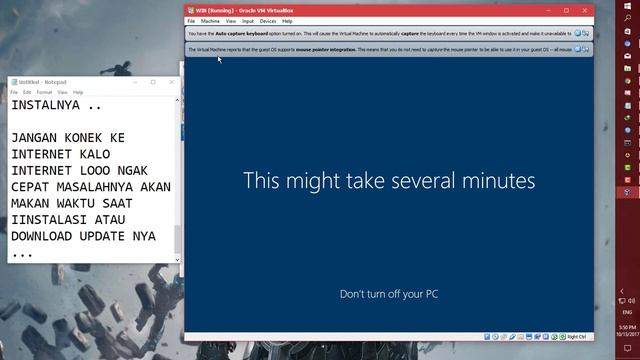Open the taskbar clock and date

point(627,331)
